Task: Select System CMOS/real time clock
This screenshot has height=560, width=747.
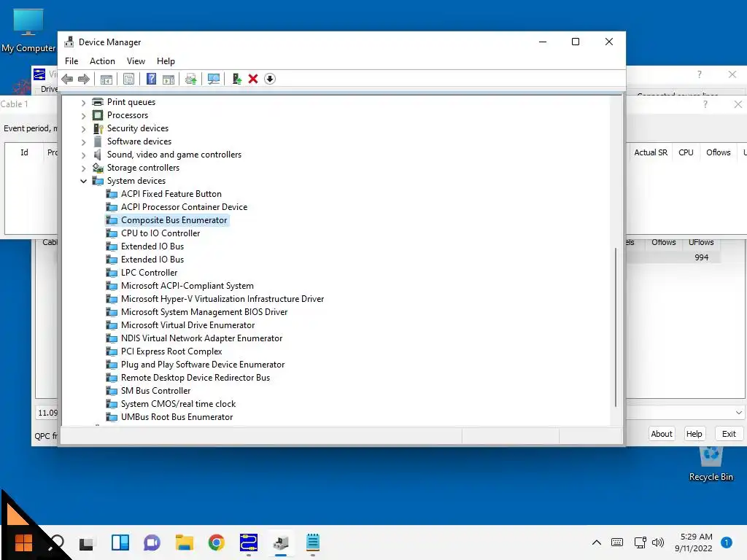Action: click(178, 404)
